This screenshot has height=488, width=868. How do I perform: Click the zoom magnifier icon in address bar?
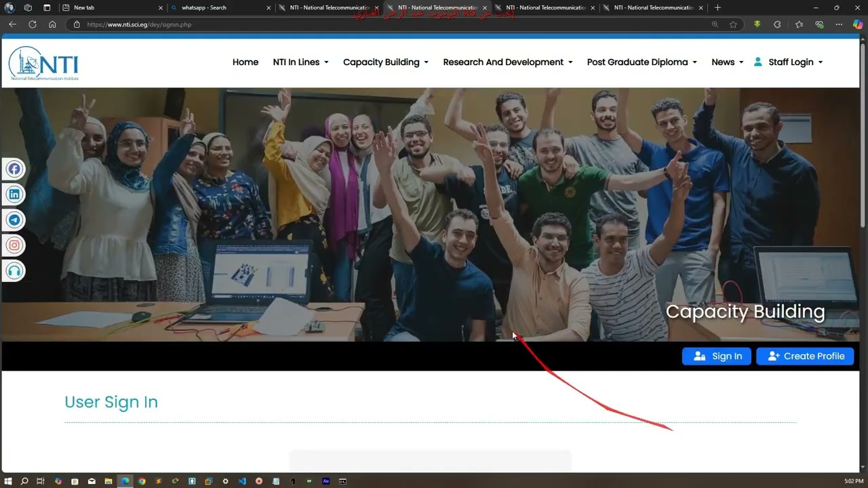pyautogui.click(x=715, y=24)
